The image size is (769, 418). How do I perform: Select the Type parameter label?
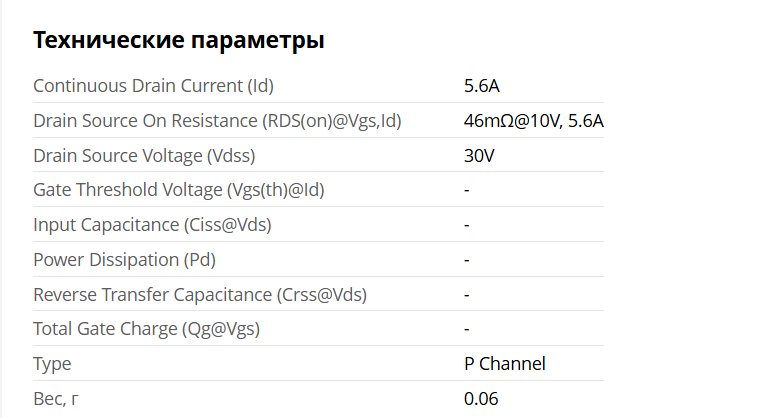52,364
